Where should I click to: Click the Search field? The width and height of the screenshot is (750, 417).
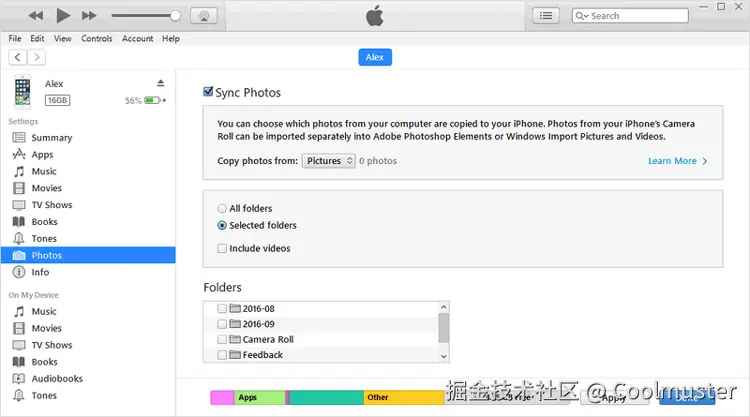pyautogui.click(x=630, y=16)
